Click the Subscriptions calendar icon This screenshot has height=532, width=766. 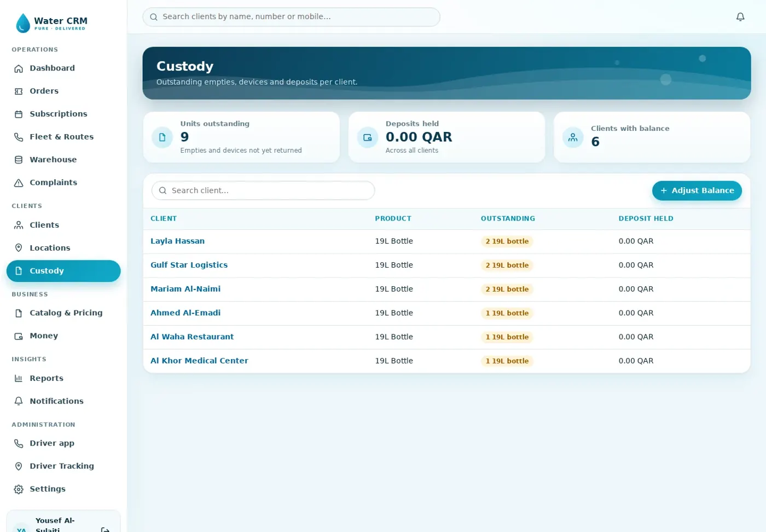19,114
